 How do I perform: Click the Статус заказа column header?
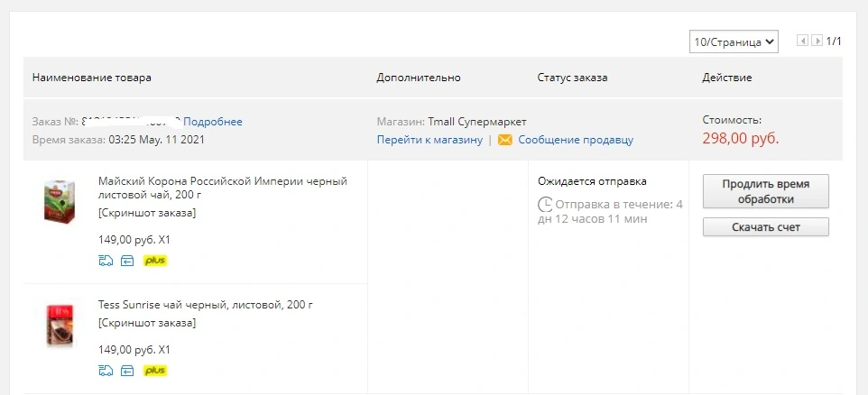572,78
